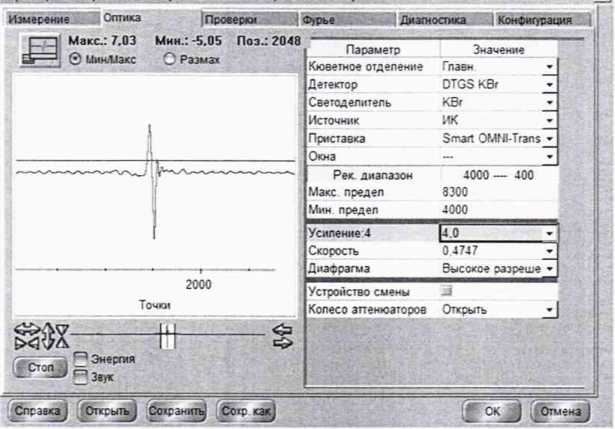615x429 pixels.
Task: Click the interferogram display icon beside Макс.
Action: (40, 50)
